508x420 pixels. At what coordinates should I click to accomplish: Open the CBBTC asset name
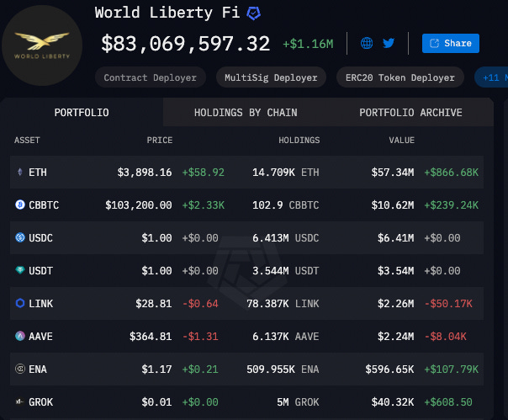(x=44, y=205)
